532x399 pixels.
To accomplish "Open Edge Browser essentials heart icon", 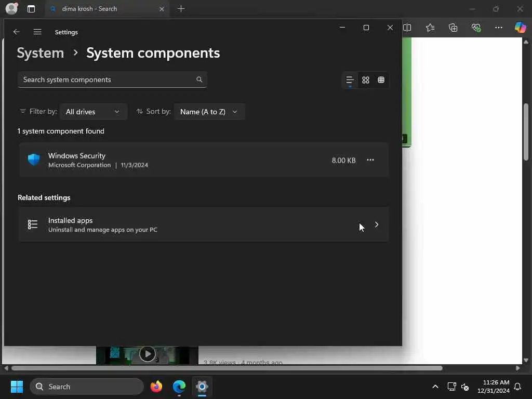I will (x=476, y=28).
